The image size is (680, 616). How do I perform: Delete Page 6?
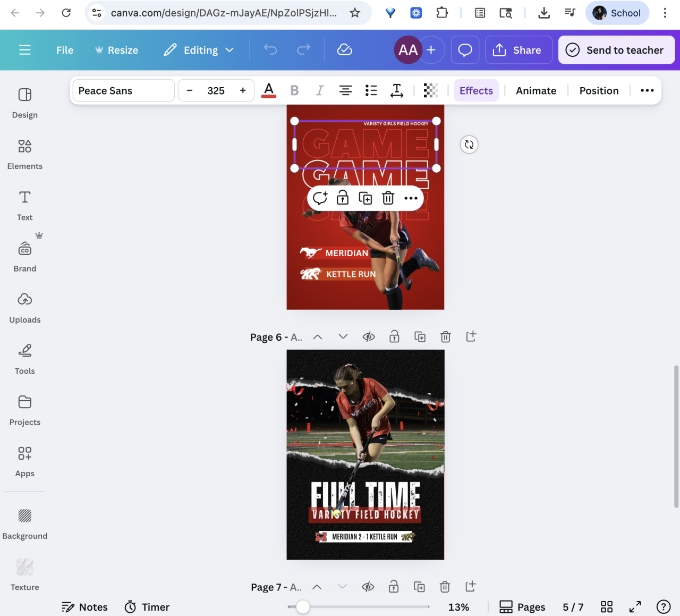(x=446, y=337)
